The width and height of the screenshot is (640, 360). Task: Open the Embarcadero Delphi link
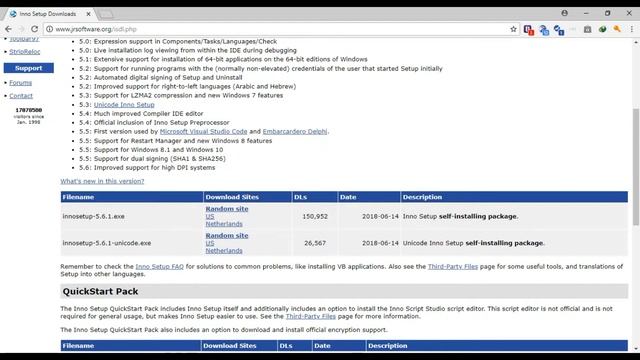click(x=295, y=131)
